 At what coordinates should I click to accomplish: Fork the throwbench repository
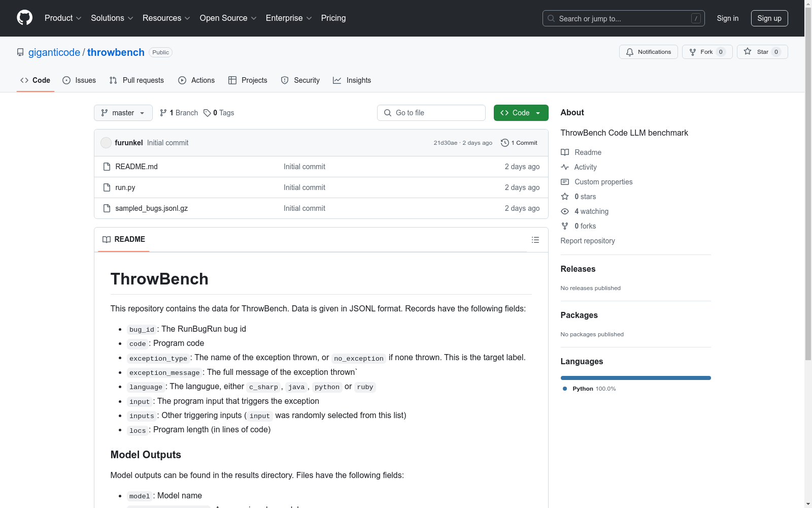(707, 52)
